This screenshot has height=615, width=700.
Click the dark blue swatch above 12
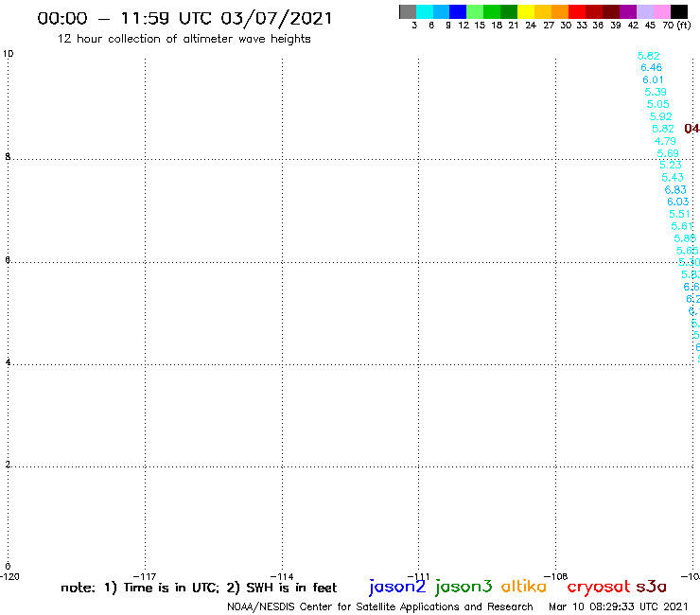(x=458, y=11)
